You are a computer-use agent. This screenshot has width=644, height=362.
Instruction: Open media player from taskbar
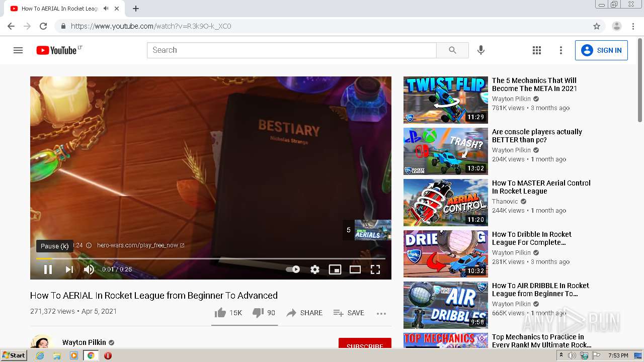(74, 355)
